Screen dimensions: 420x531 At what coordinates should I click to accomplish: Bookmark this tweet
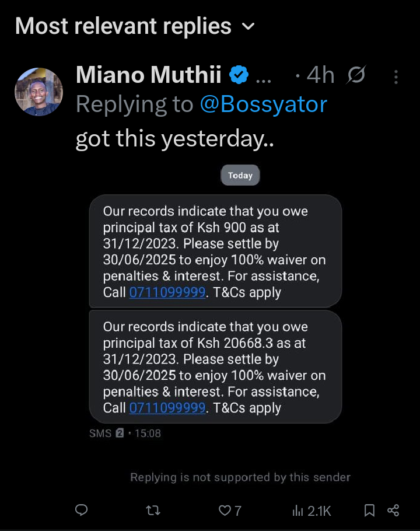point(369,511)
